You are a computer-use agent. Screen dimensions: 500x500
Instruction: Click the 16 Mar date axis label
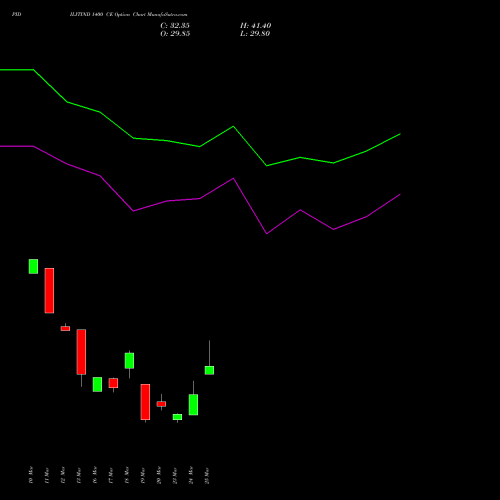click(x=95, y=475)
